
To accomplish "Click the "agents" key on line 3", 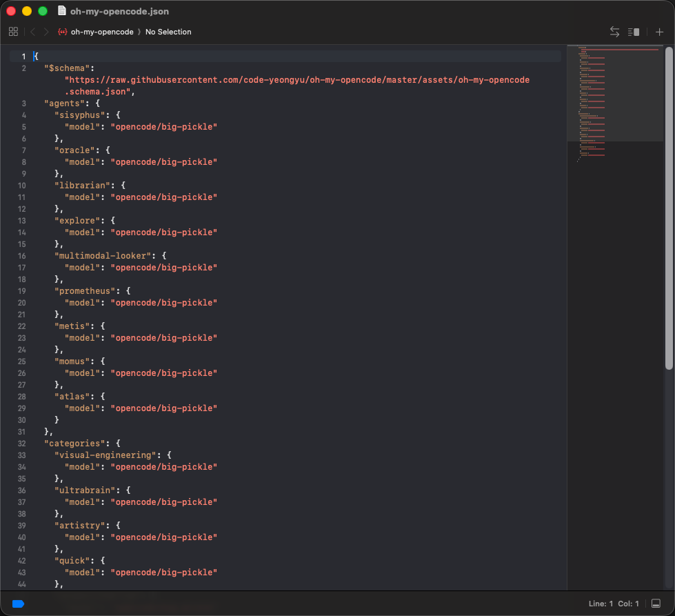I will pyautogui.click(x=69, y=103).
